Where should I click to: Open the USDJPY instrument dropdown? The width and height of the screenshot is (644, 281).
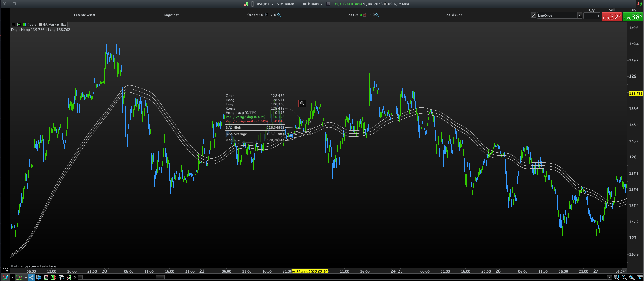coord(265,4)
